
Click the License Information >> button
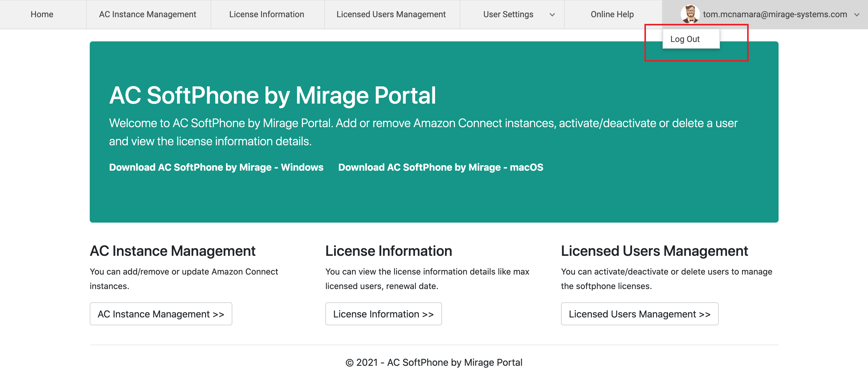(x=383, y=314)
